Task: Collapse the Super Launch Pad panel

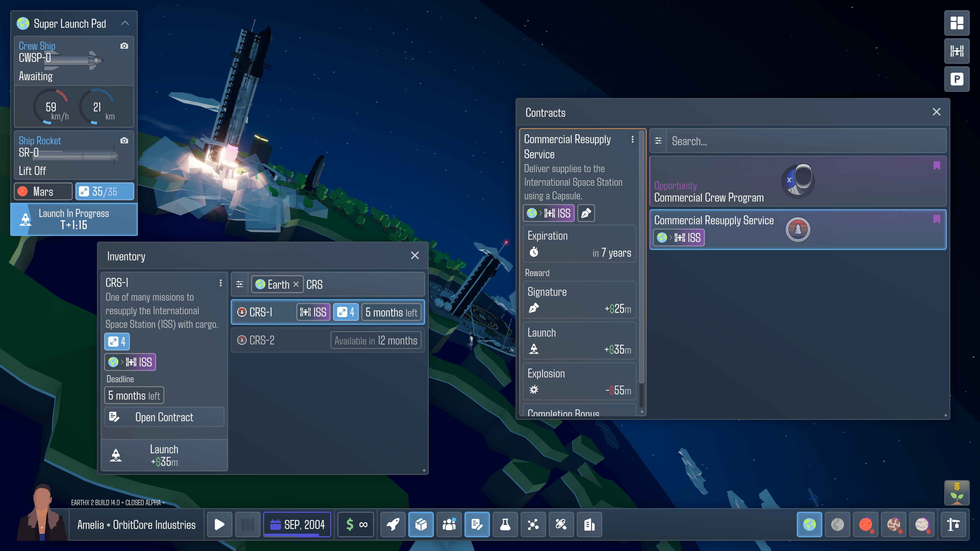Action: (x=125, y=23)
